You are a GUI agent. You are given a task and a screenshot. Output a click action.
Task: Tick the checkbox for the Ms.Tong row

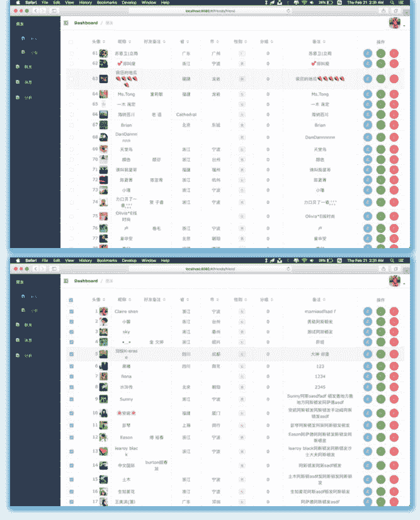coord(71,94)
